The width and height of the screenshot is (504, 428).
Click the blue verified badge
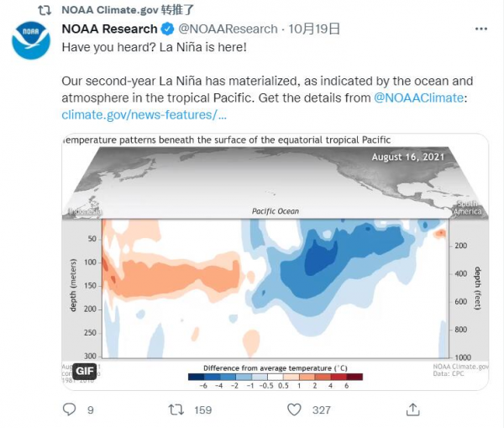pos(167,29)
